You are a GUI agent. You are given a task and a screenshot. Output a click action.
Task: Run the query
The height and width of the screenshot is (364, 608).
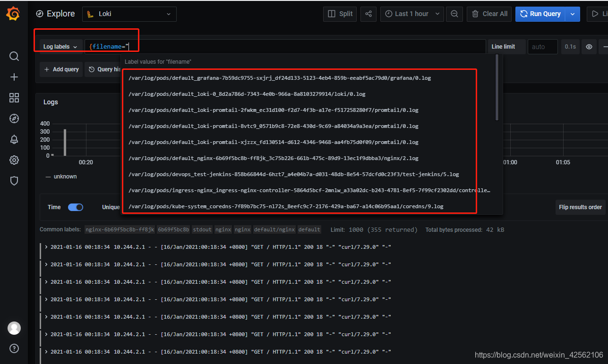[x=540, y=14]
